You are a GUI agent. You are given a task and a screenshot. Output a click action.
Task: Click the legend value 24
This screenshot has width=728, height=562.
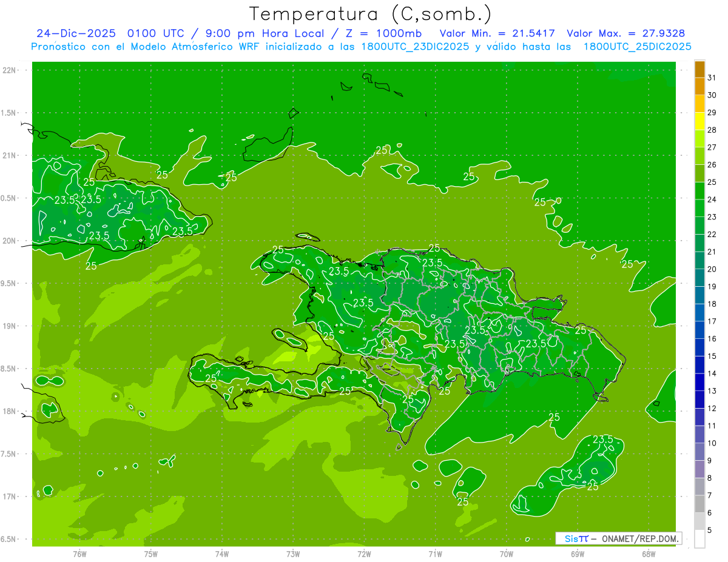[712, 199]
